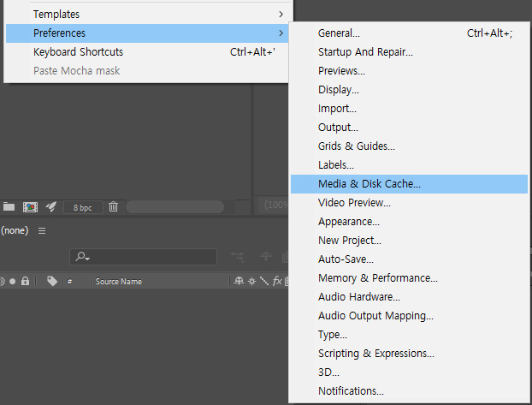532x405 pixels.
Task: Open the timeline panel menu icon
Action: point(42,231)
